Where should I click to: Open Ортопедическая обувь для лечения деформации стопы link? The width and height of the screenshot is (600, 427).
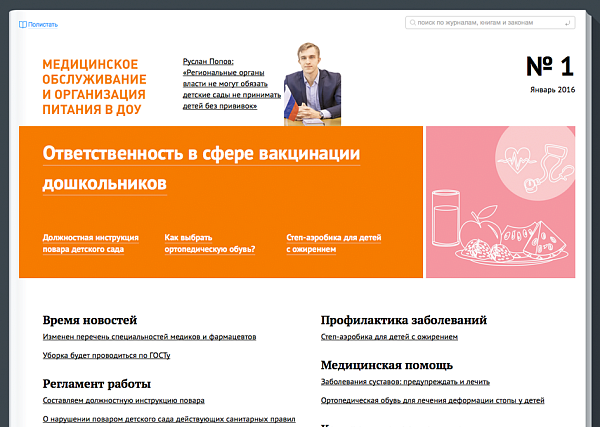click(x=432, y=401)
